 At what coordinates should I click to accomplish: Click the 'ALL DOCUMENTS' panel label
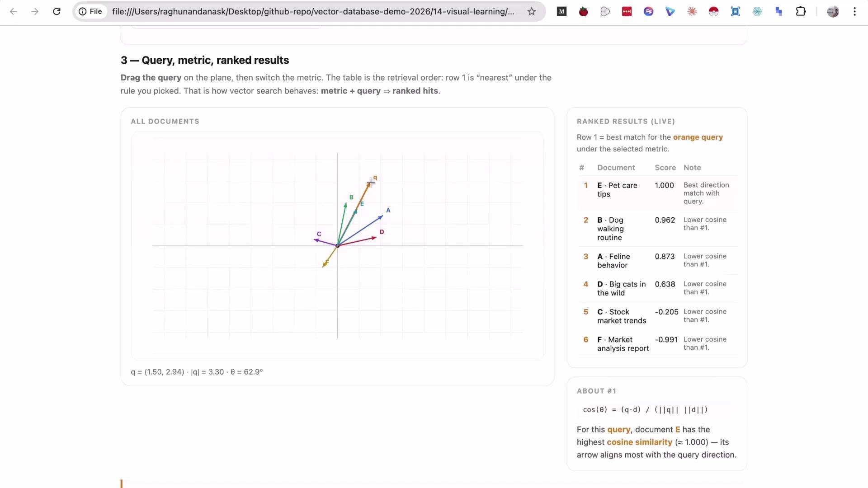pyautogui.click(x=165, y=122)
